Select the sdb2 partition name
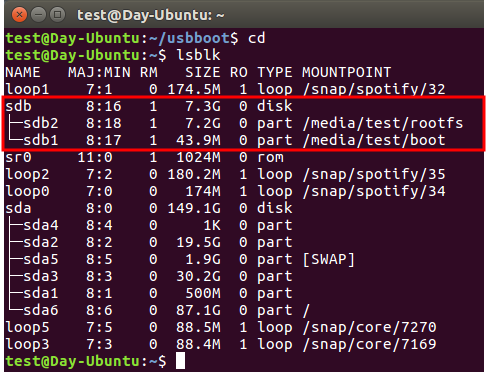487x373 pixels. click(41, 123)
